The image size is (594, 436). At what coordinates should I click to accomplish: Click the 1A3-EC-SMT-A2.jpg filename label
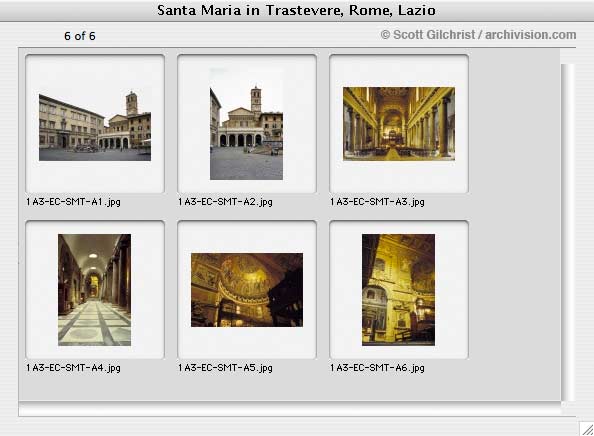[x=225, y=202]
